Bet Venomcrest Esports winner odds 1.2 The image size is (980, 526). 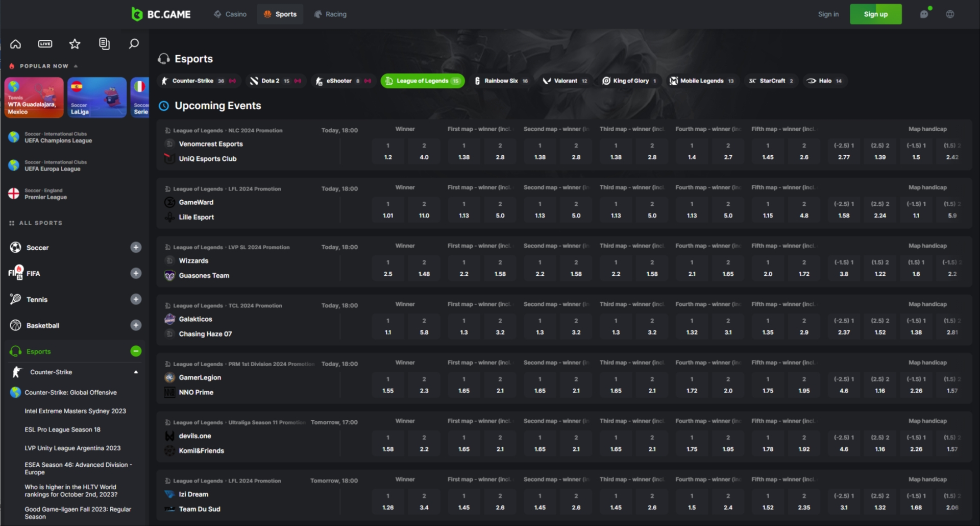[x=388, y=152]
